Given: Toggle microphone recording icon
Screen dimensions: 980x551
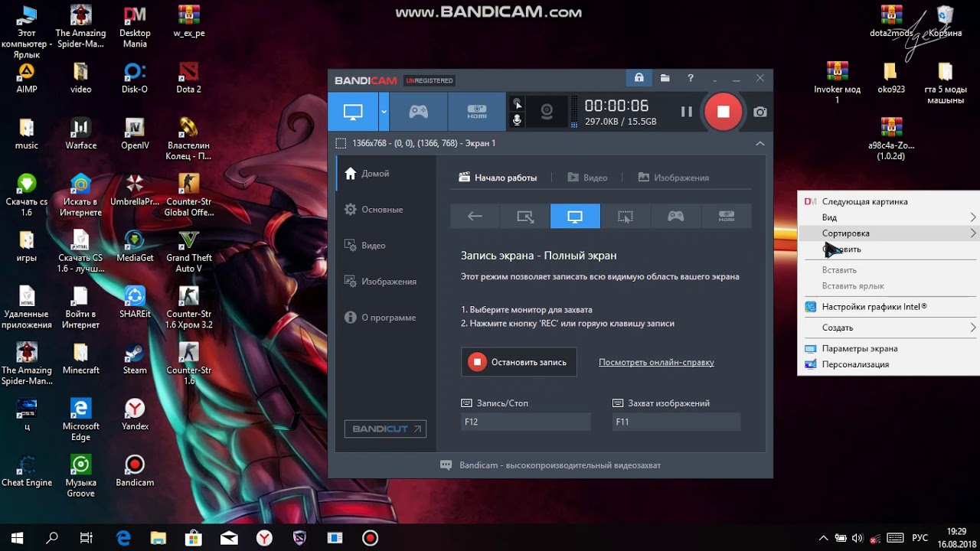Looking at the screenshot, I should click(518, 120).
